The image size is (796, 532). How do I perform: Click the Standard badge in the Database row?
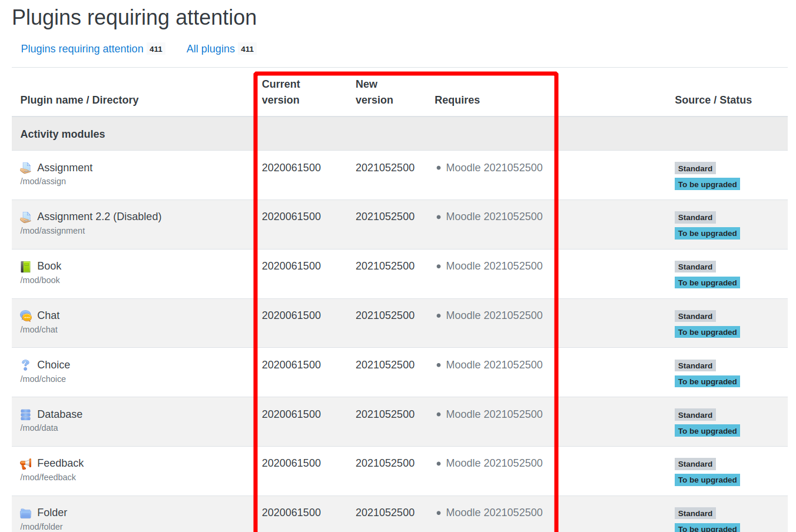click(695, 415)
